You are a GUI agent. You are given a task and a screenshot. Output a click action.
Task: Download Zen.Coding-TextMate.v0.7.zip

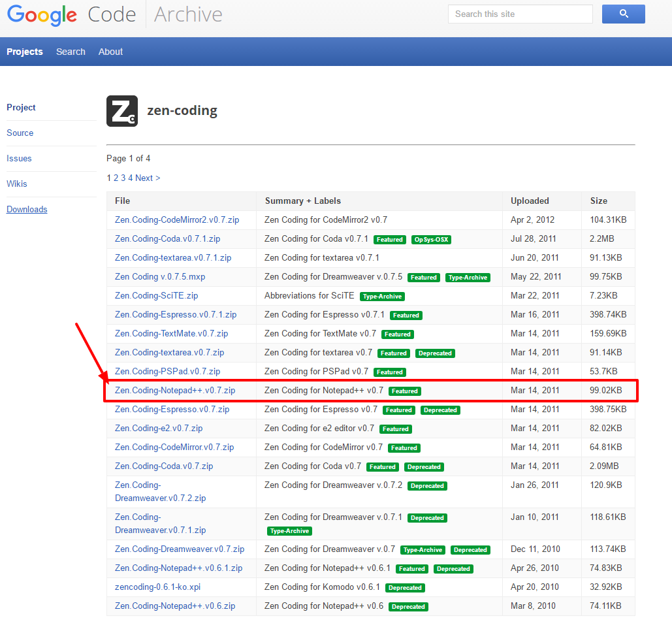tap(171, 333)
